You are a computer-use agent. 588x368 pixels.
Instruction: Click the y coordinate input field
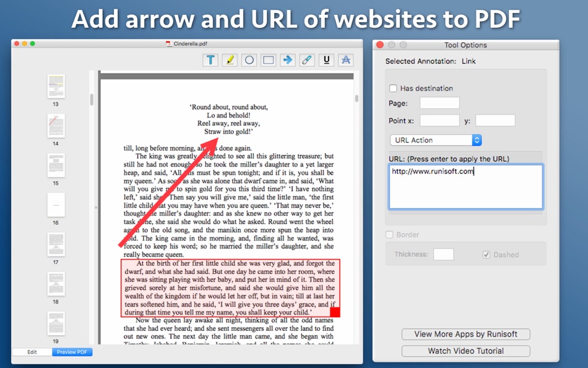(x=495, y=121)
